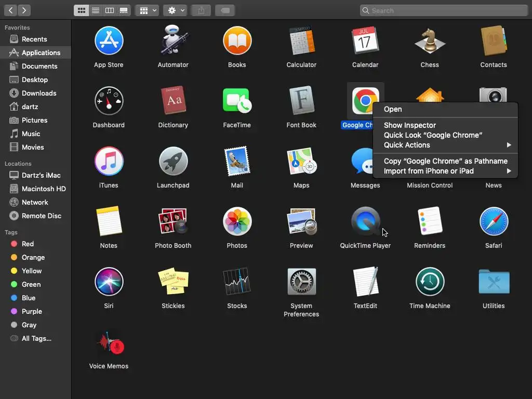Select the Calculator app icon
The width and height of the screenshot is (532, 399).
[301, 41]
